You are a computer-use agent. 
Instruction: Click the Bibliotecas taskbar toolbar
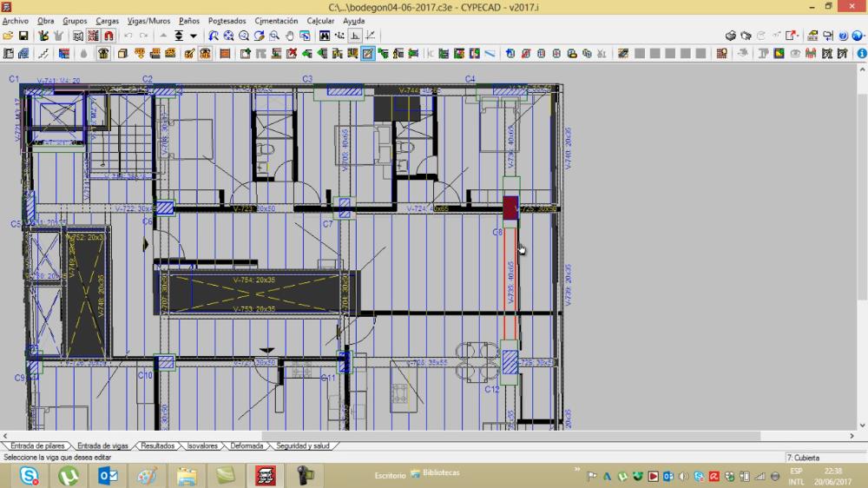click(436, 473)
